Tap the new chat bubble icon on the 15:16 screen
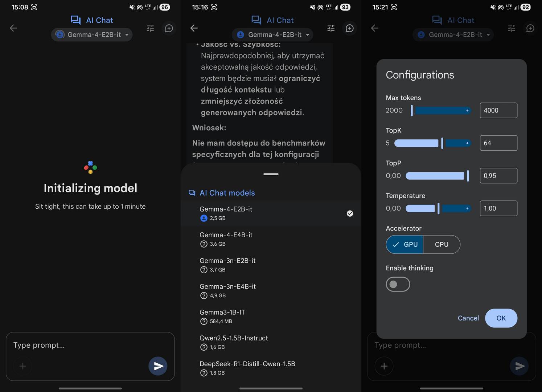The image size is (542, 392). [x=349, y=28]
